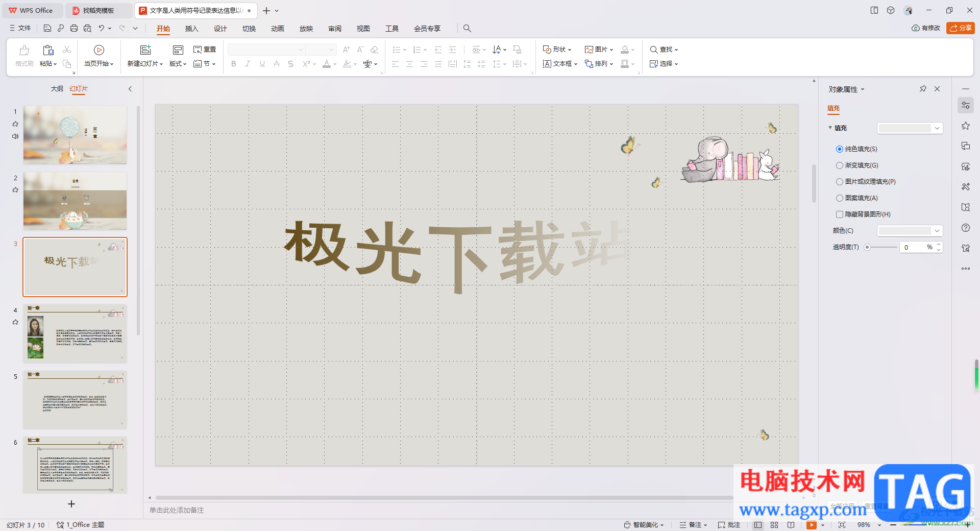Viewport: 980px width, 531px height.
Task: Click the Save icon in quick toolbar
Action: click(47, 28)
